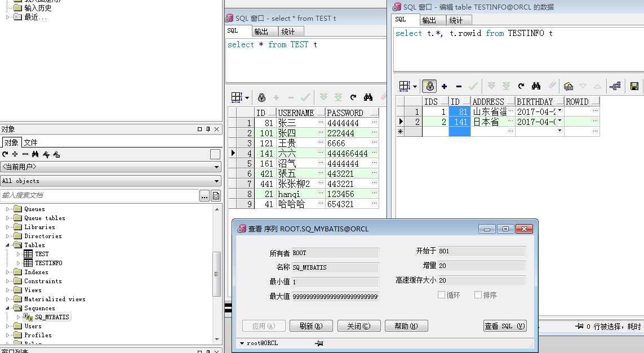Pin the 对象 panel
The height and width of the screenshot is (353, 644).
pyautogui.click(x=208, y=129)
